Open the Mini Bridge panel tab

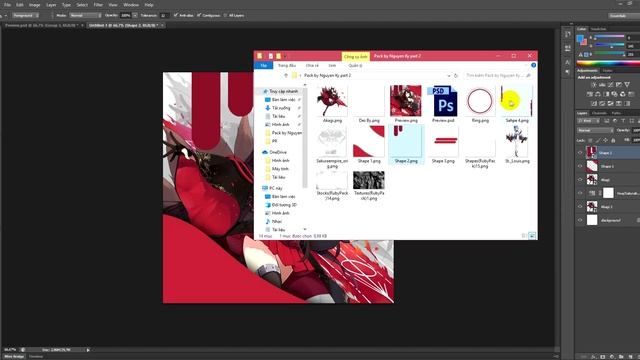click(x=14, y=356)
